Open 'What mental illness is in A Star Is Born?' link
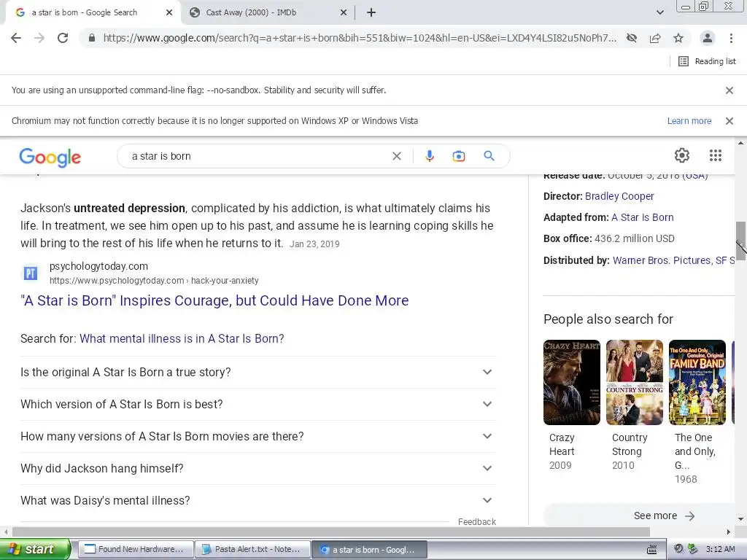 (182, 338)
